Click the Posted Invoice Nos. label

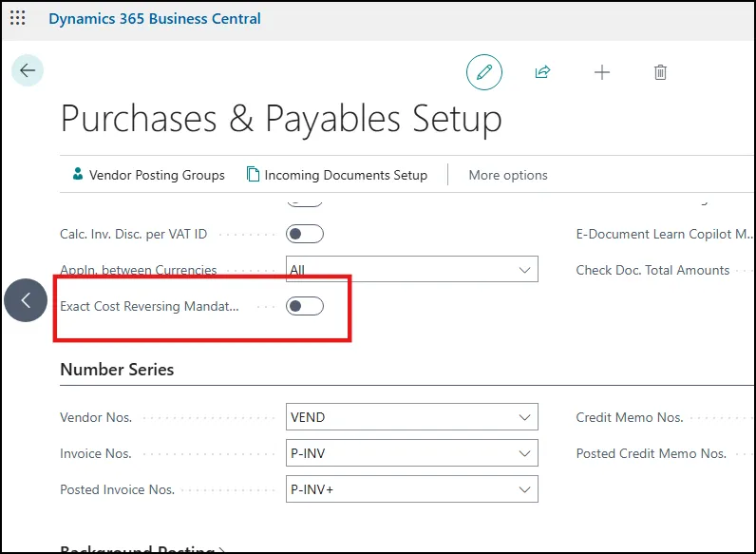coord(117,489)
